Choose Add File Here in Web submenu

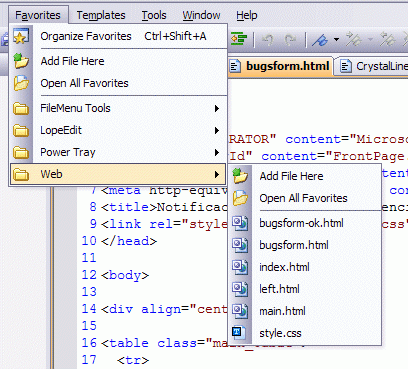pos(305,176)
